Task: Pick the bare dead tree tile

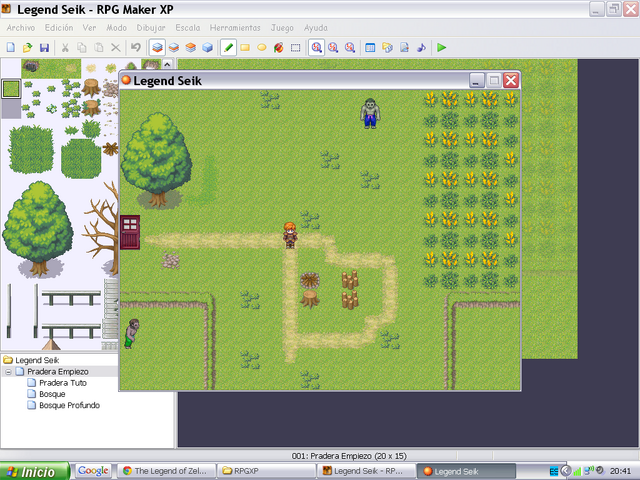Action: [x=102, y=227]
